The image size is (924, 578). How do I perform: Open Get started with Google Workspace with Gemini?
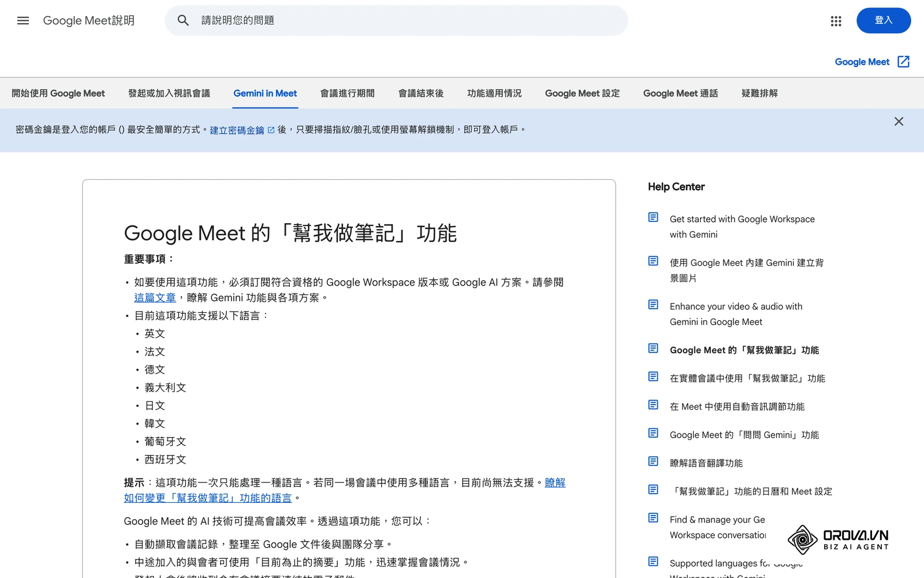[x=742, y=227]
